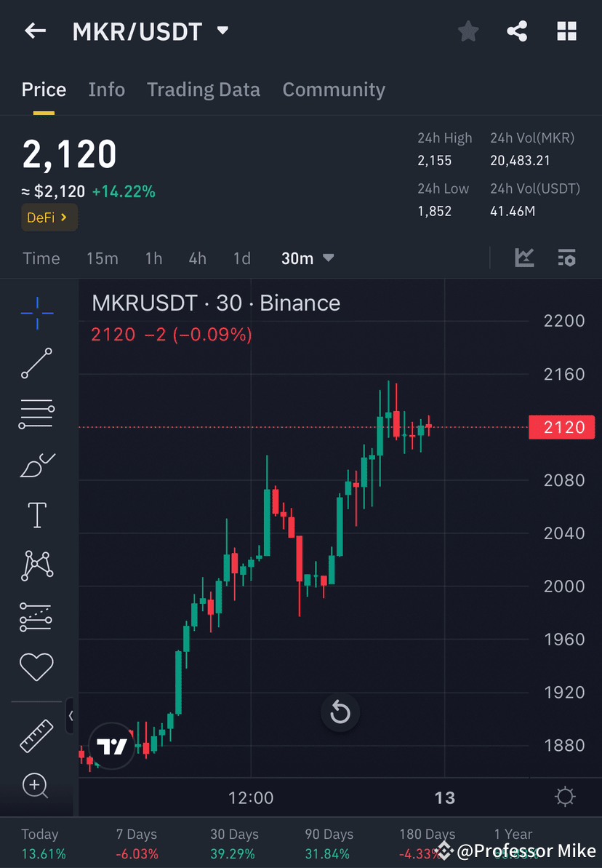This screenshot has width=602, height=868.
Task: Open the XABCD pattern tool
Action: pos(36,565)
